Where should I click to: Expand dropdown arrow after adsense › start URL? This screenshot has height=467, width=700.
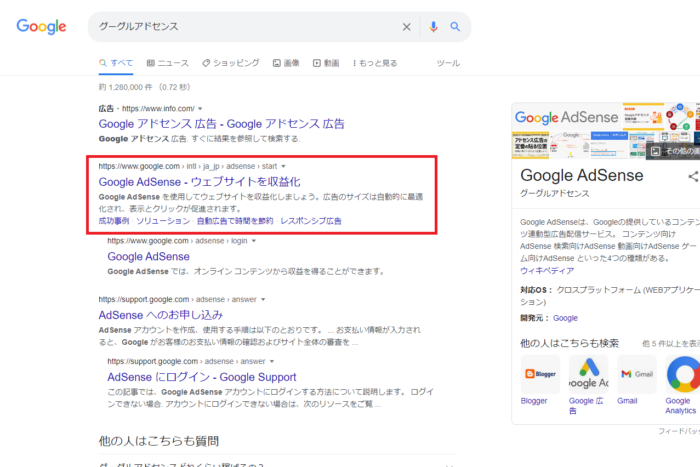coord(283,166)
